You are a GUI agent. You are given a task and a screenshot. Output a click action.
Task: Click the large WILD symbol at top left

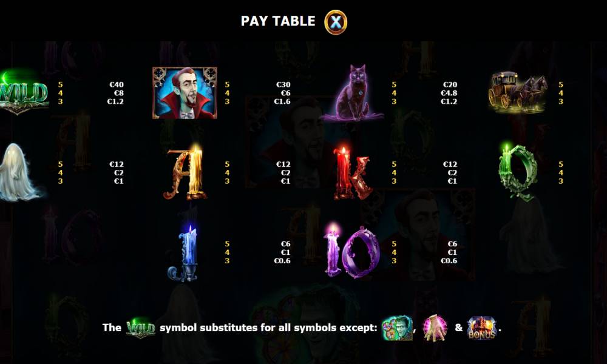[x=24, y=93]
